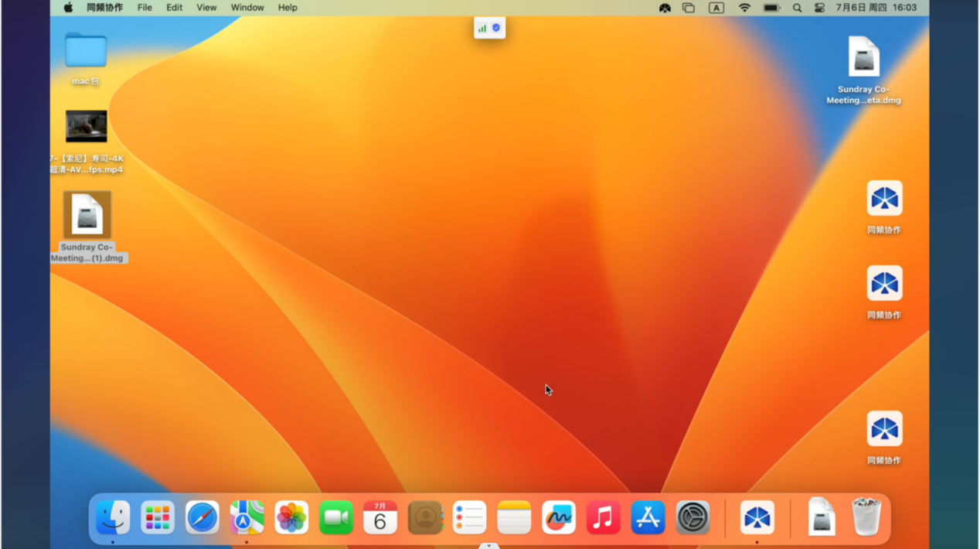Open the 同频协作 application menu

point(104,8)
